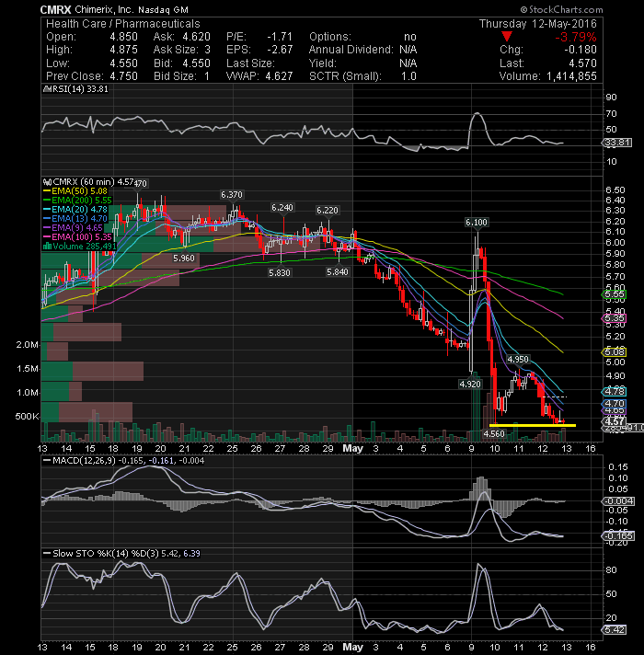Viewport: 644px width, 655px height.
Task: Click the 6.100 spike price label
Action: point(477,223)
